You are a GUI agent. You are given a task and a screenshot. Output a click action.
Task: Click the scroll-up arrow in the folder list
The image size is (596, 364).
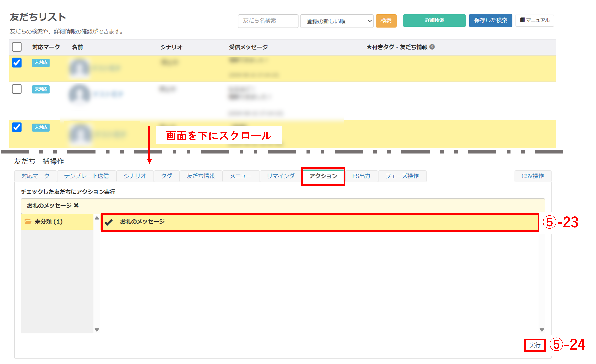[x=97, y=218]
